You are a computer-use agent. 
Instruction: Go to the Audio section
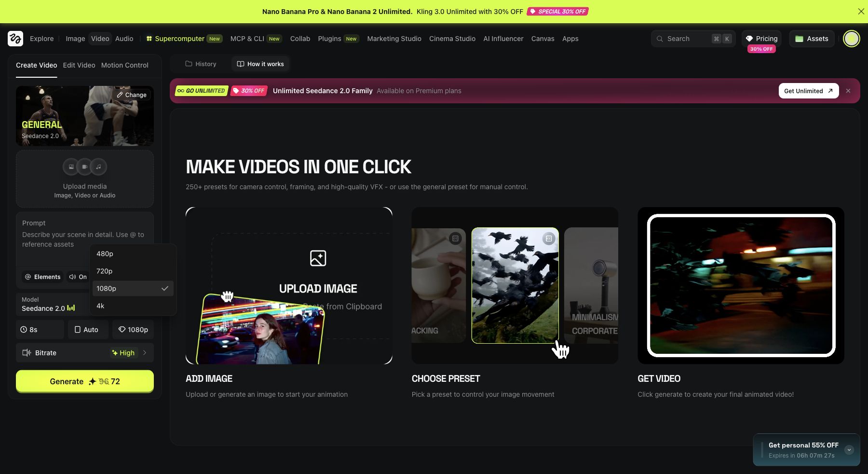[124, 39]
